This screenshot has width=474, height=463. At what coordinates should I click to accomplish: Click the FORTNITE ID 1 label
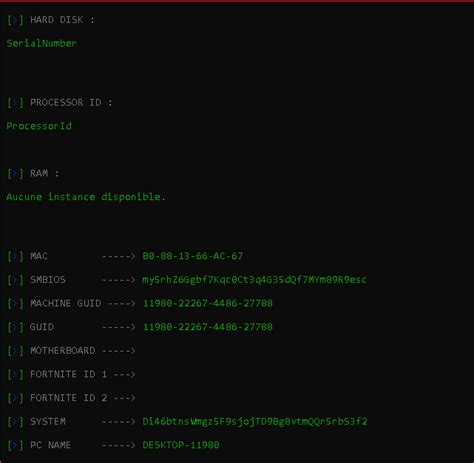coord(68,374)
